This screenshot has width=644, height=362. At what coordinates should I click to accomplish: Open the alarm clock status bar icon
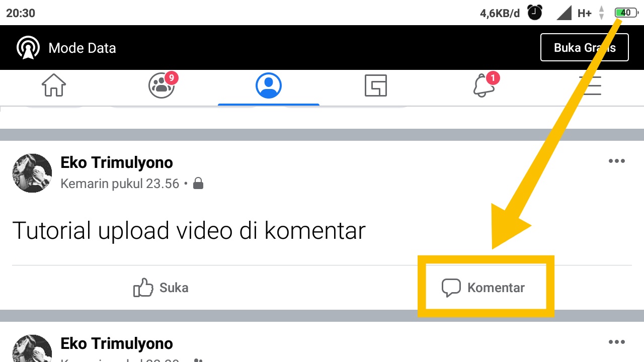pyautogui.click(x=535, y=13)
